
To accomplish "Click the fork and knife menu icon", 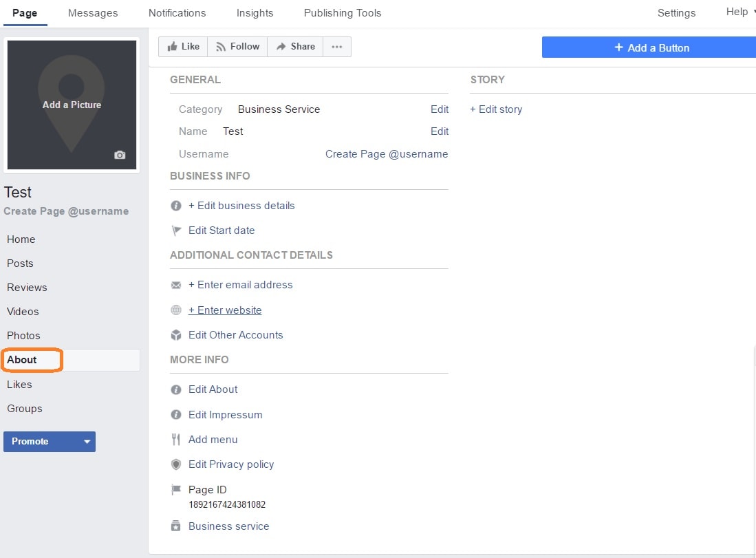I will coord(176,440).
